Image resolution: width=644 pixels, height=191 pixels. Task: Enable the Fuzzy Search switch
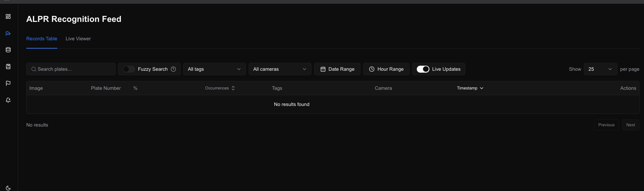pos(129,69)
